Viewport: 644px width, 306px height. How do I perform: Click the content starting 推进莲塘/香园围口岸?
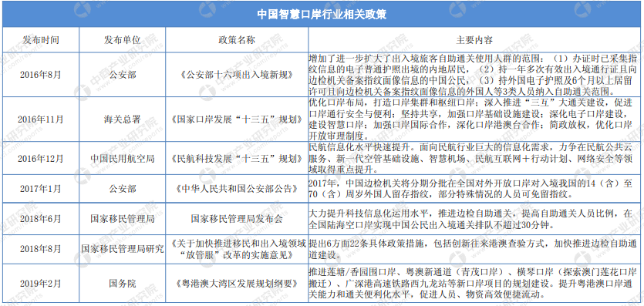472,284
